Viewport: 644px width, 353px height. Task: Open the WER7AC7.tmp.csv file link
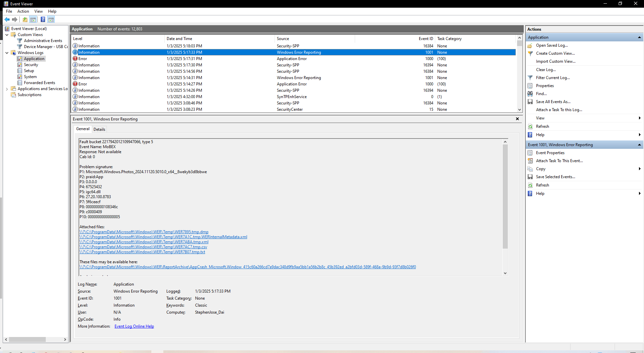(x=143, y=247)
